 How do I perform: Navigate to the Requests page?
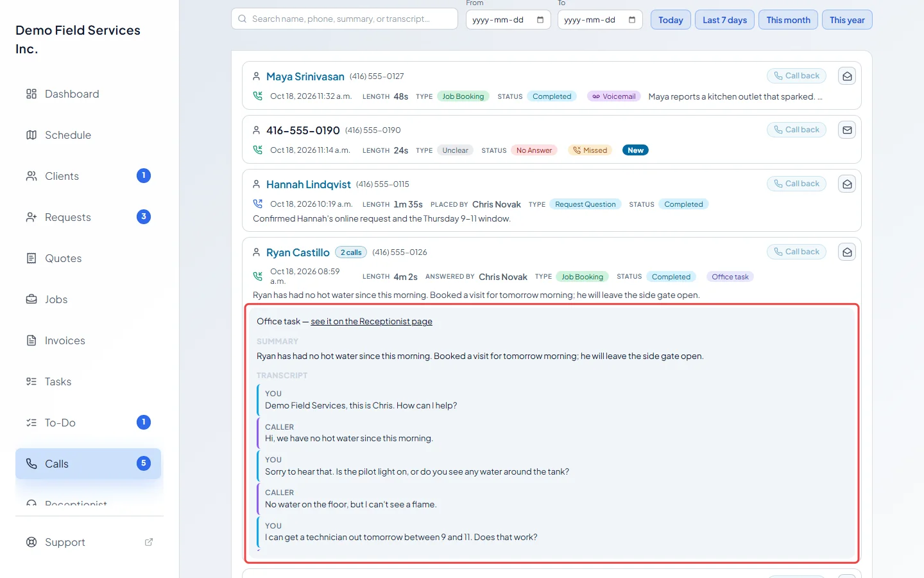89,217
